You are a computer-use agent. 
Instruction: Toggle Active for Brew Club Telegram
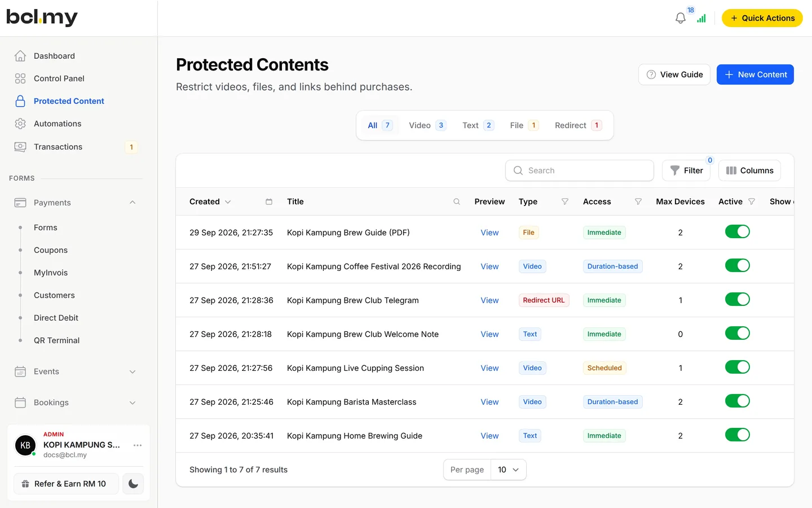click(737, 299)
